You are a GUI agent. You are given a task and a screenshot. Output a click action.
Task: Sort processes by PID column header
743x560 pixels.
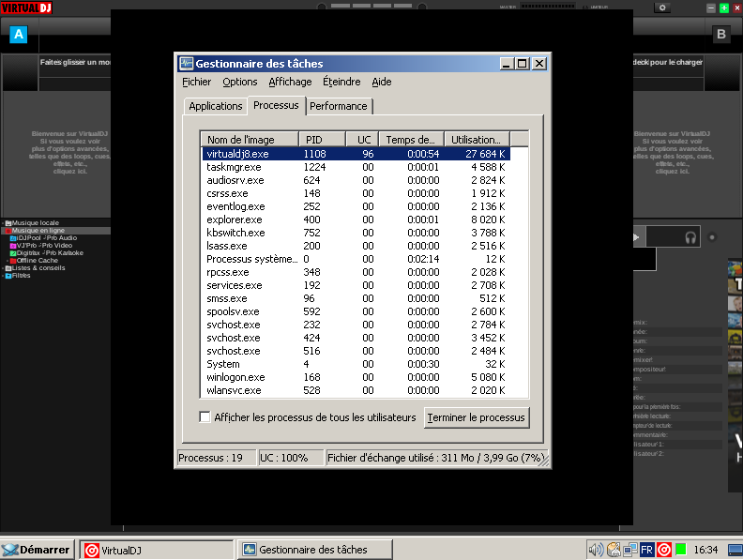click(322, 139)
